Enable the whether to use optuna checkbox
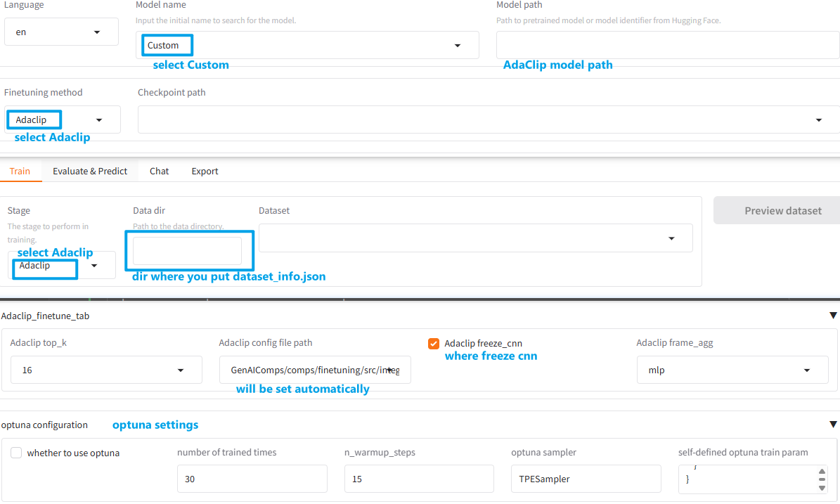This screenshot has height=504, width=840. point(16,453)
